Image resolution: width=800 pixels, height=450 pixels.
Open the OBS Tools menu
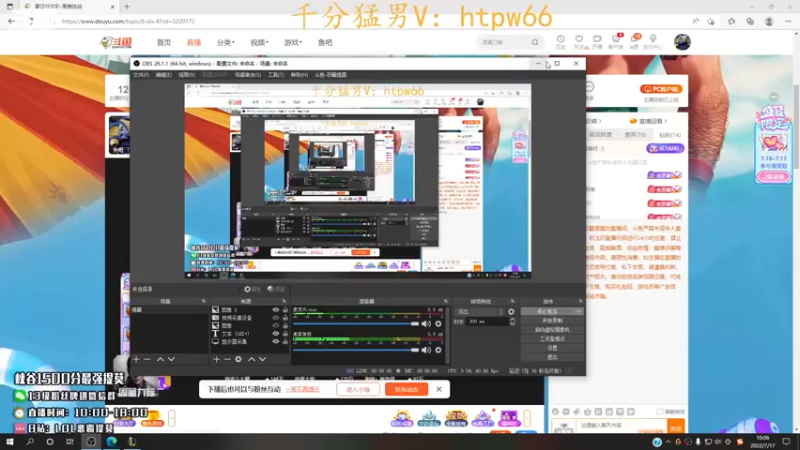coord(276,75)
